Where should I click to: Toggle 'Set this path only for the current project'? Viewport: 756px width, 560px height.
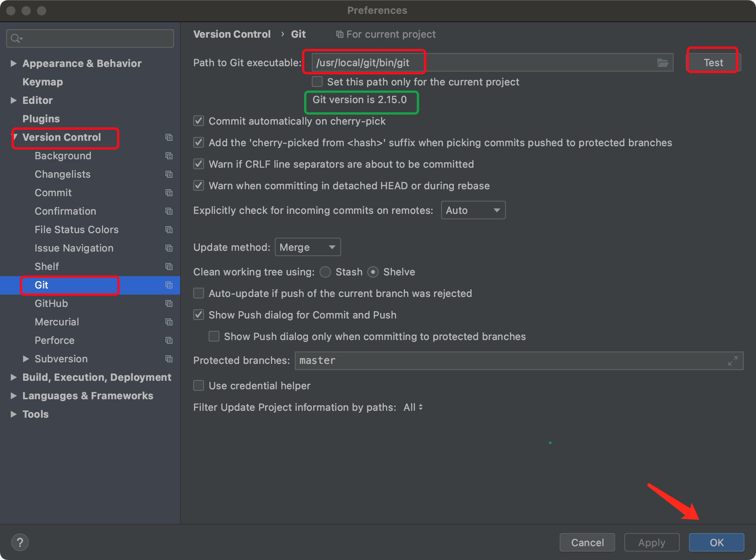(x=317, y=82)
